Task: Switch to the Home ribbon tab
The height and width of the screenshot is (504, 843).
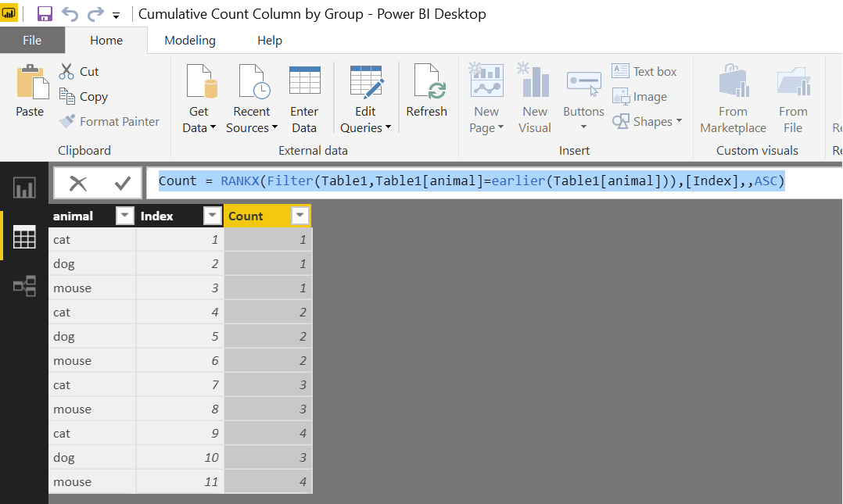Action: (x=106, y=41)
